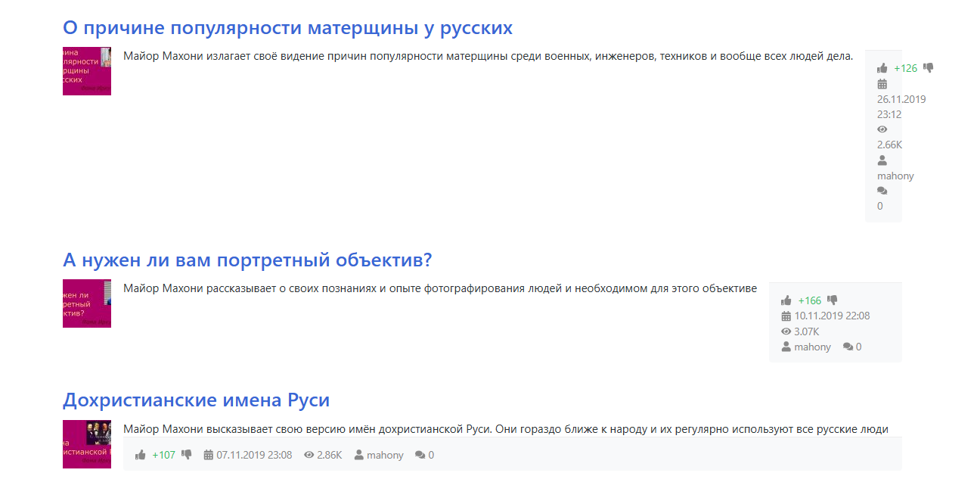Screen dimensions: 980x501
Task: Click description about фотографирования людей
Action: tap(440, 288)
